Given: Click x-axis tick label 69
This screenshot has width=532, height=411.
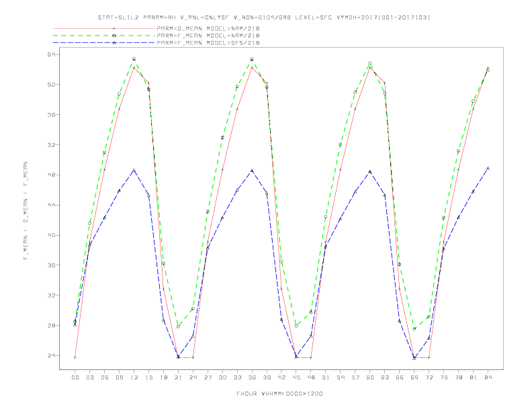Looking at the screenshot, I should [414, 377].
